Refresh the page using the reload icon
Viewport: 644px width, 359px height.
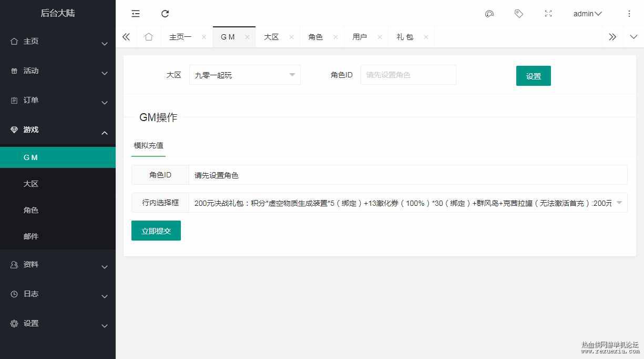point(165,14)
